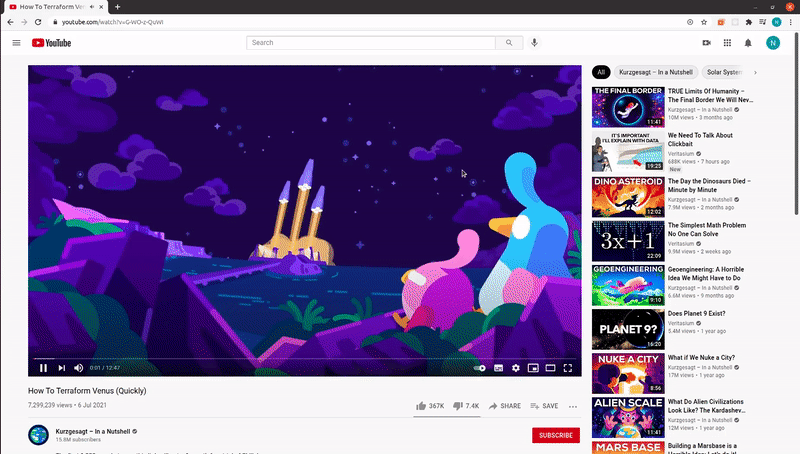
Task: Select the 'All' filter chip
Action: coord(601,72)
